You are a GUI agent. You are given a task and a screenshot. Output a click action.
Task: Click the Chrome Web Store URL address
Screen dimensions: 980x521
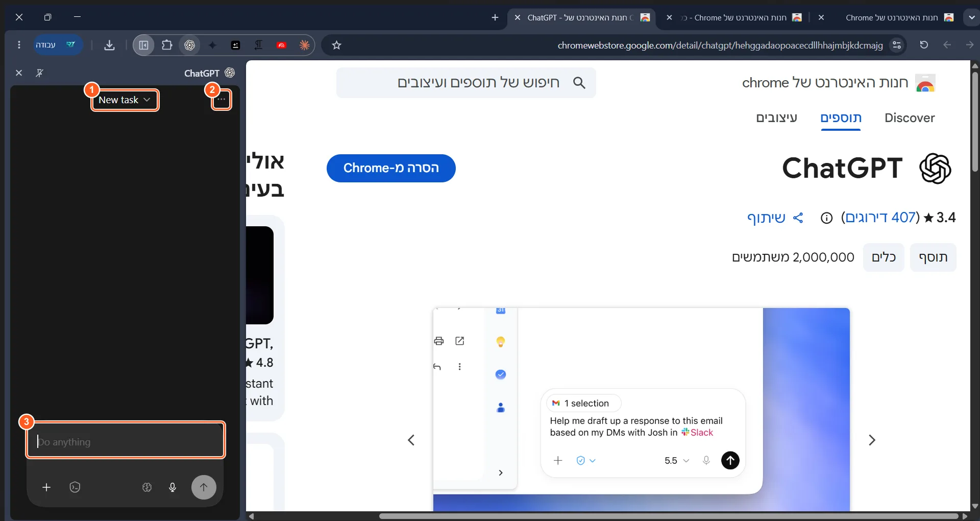[x=720, y=45]
